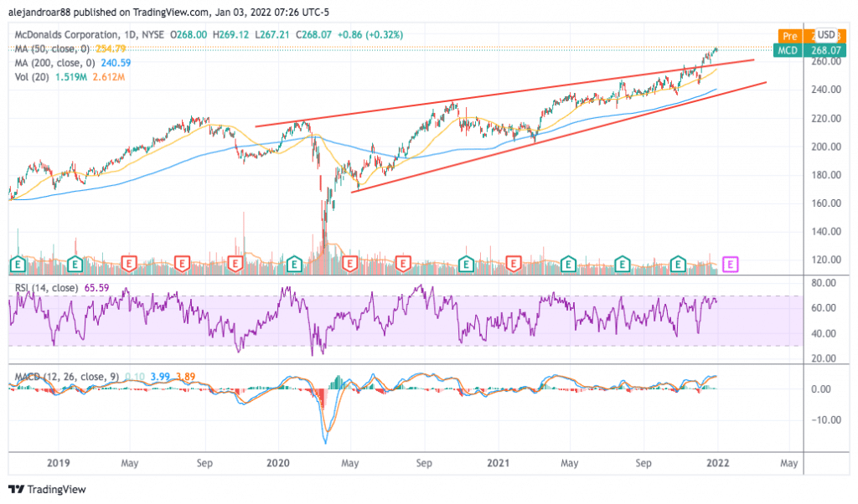858x504 pixels.
Task: Select the red July 2019 earnings marker
Action: click(x=182, y=265)
